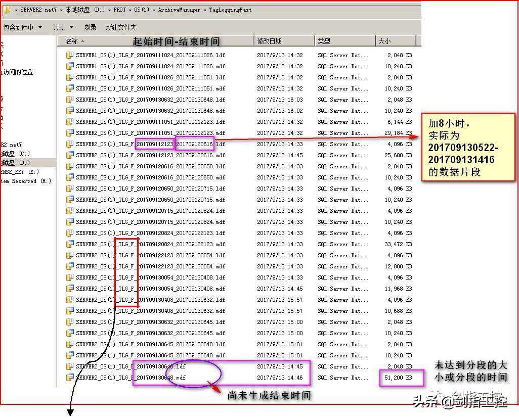
Task: Select LICENSE_KEY (E:) drive in the sidebar
Action: click(20, 172)
